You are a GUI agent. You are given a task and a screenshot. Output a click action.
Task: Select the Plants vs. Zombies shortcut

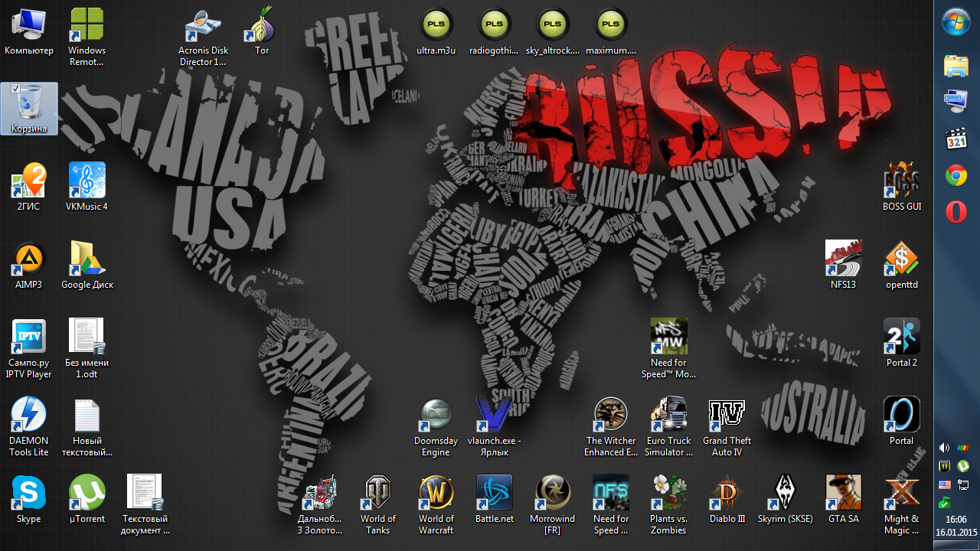668,505
